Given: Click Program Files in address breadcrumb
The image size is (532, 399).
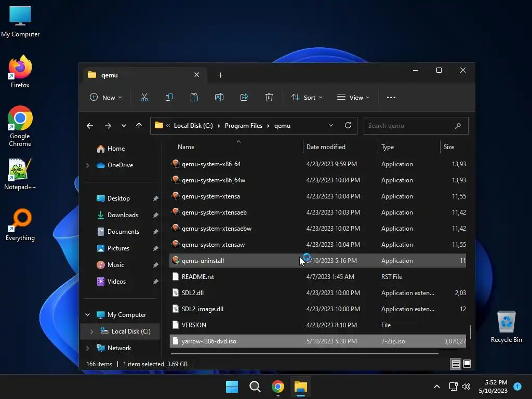Looking at the screenshot, I should [x=244, y=126].
